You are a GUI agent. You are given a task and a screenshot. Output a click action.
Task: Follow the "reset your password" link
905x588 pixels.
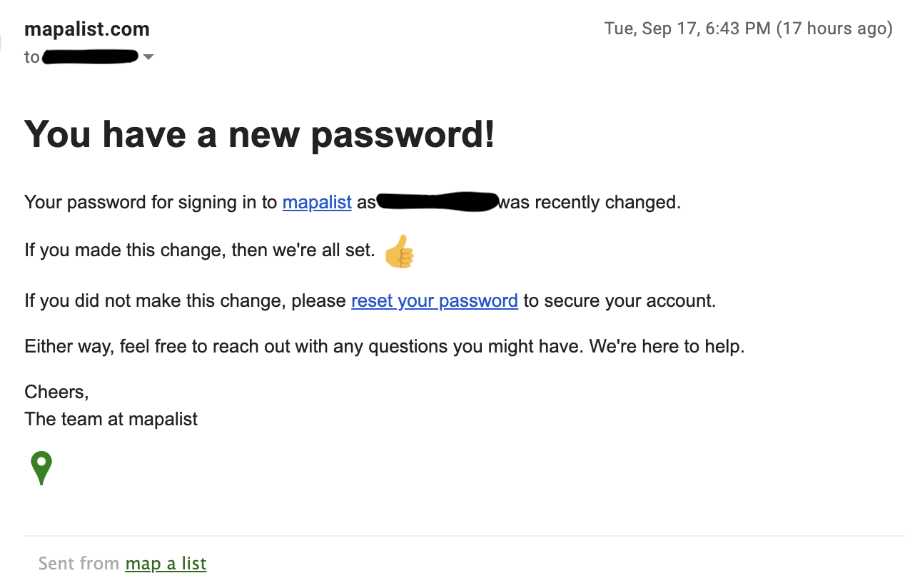pos(435,300)
